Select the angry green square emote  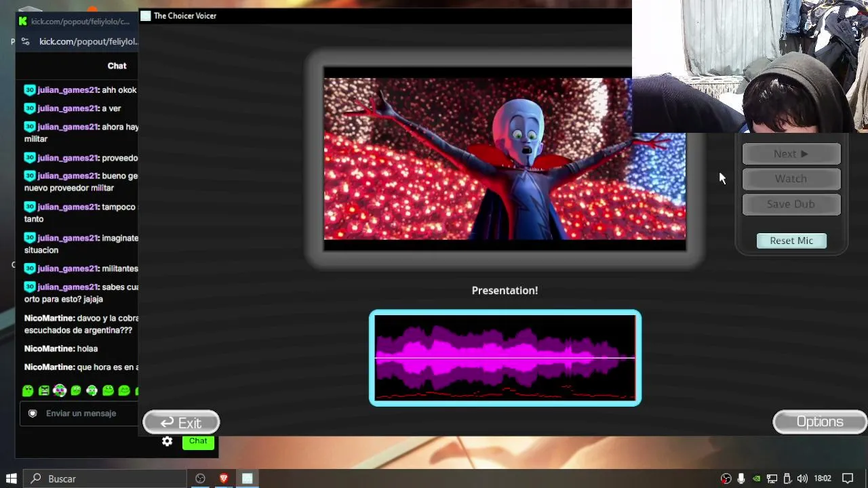44,390
